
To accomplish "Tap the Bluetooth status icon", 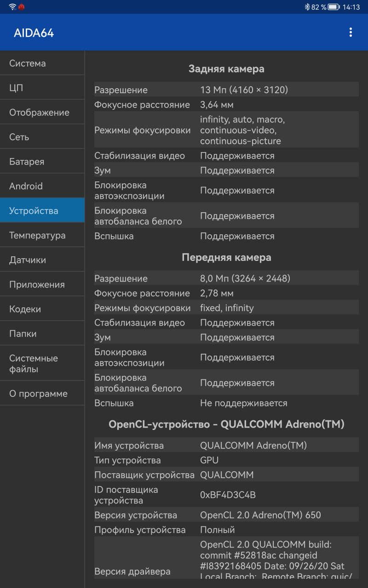I will point(307,7).
